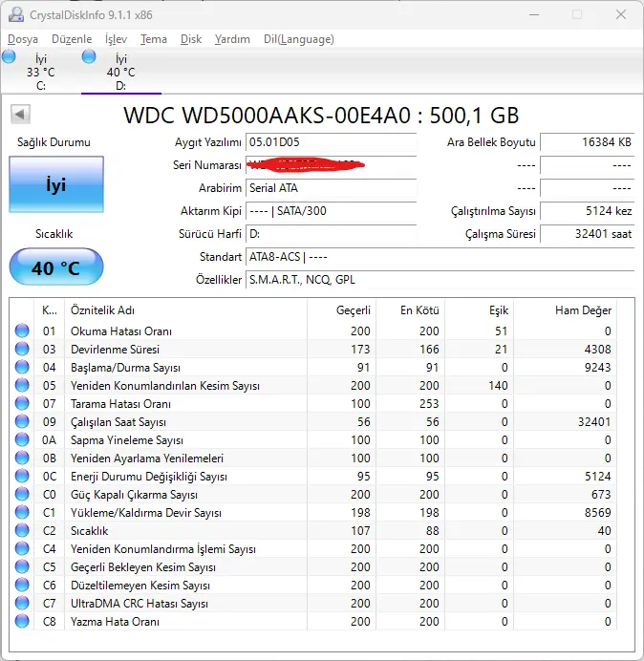Click status orb of Yükleme/Kaldırma Devir Sayısı

click(22, 512)
